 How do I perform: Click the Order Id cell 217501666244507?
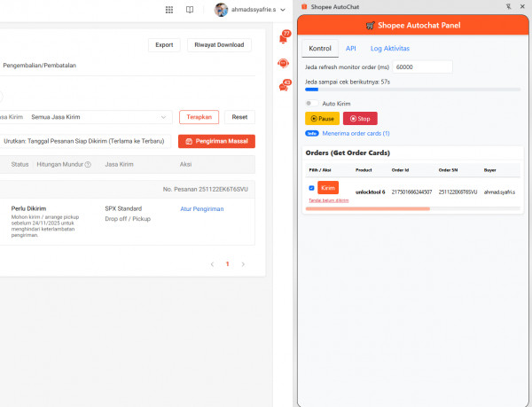pyautogui.click(x=411, y=192)
